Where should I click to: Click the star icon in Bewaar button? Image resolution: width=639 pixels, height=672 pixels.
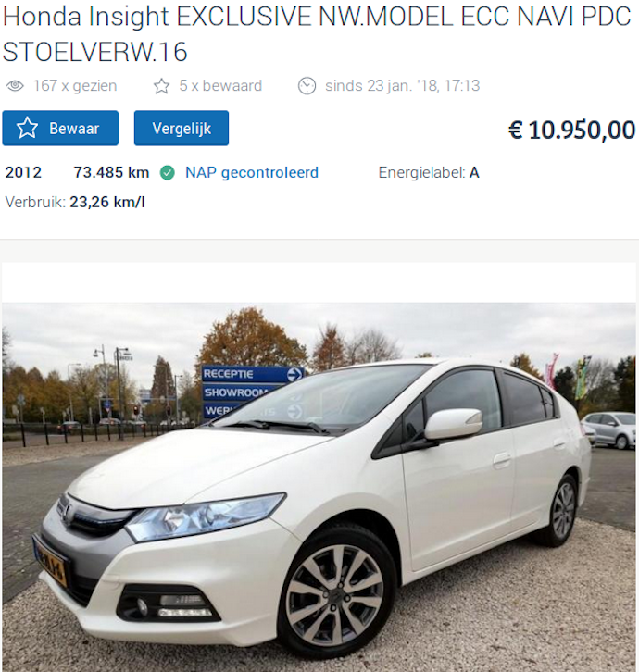point(28,128)
